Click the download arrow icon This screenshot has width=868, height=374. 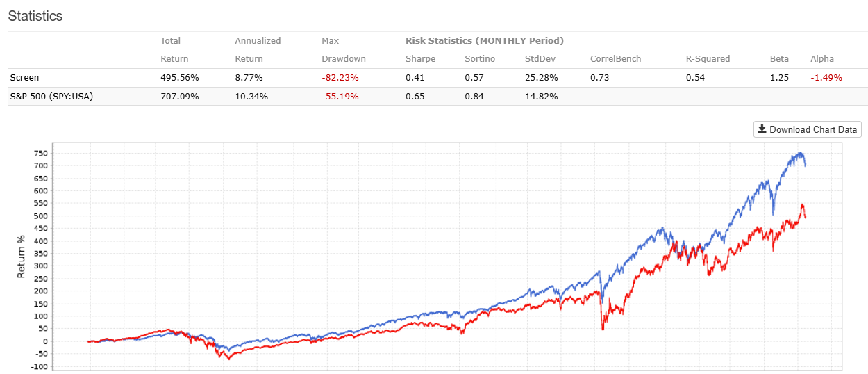click(x=762, y=129)
